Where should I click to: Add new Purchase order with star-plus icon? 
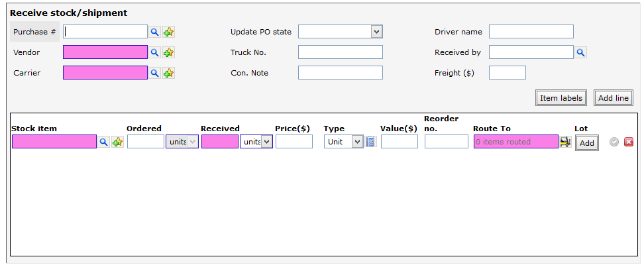(168, 32)
